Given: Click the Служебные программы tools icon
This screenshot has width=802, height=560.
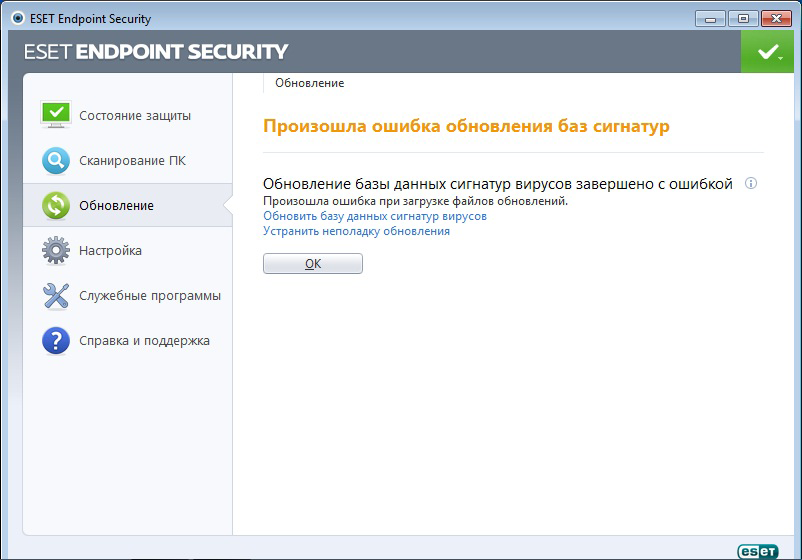Looking at the screenshot, I should click(x=56, y=295).
